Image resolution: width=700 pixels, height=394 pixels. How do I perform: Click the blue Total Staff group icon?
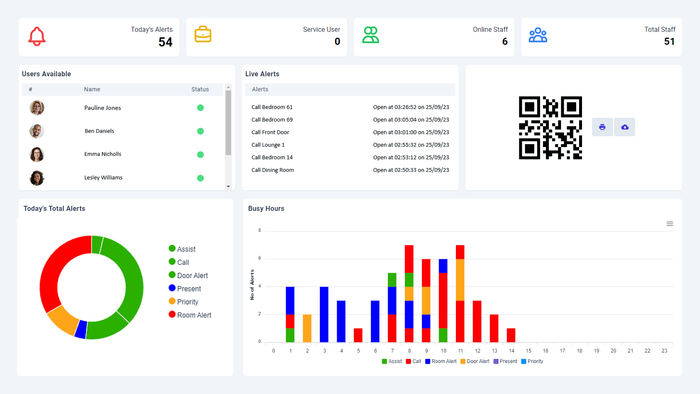click(x=538, y=35)
